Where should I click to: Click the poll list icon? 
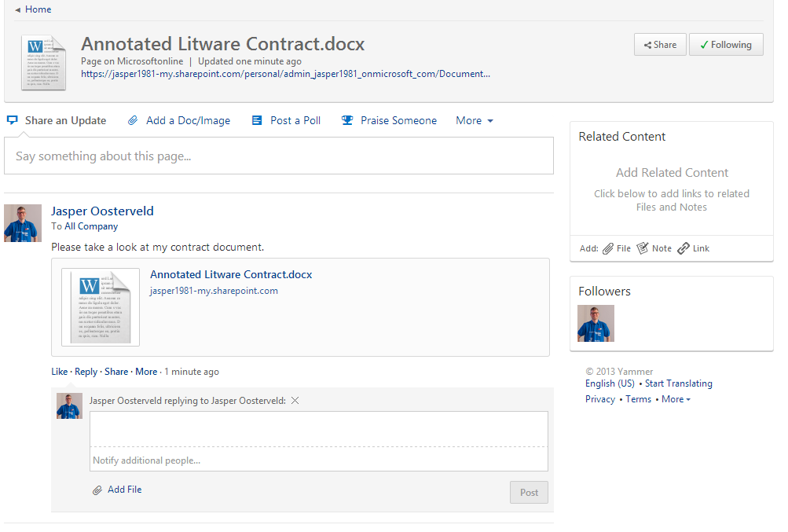(x=257, y=120)
